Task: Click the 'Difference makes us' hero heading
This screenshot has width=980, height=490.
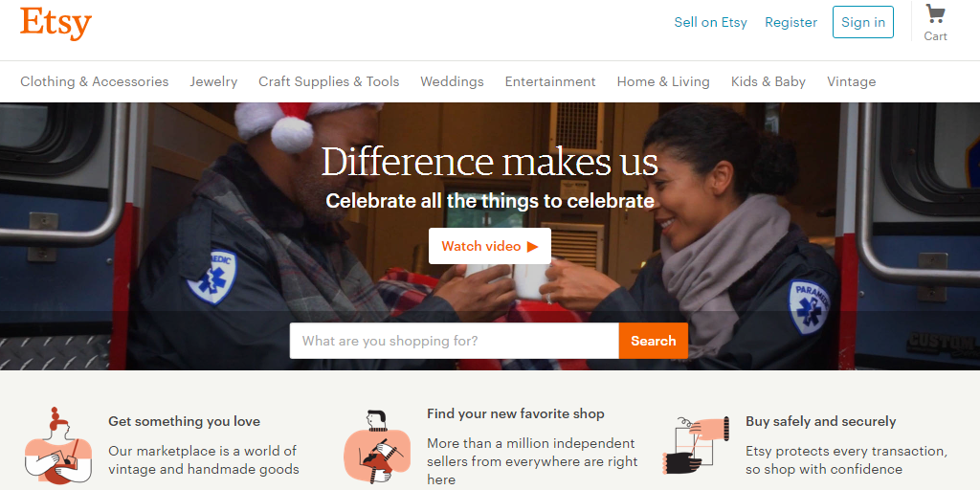Action: click(489, 162)
